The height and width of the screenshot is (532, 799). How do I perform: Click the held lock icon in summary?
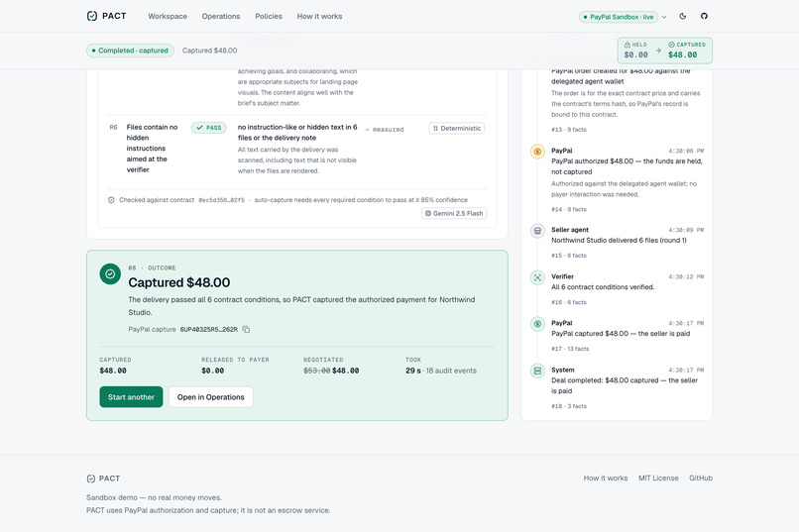[628, 45]
